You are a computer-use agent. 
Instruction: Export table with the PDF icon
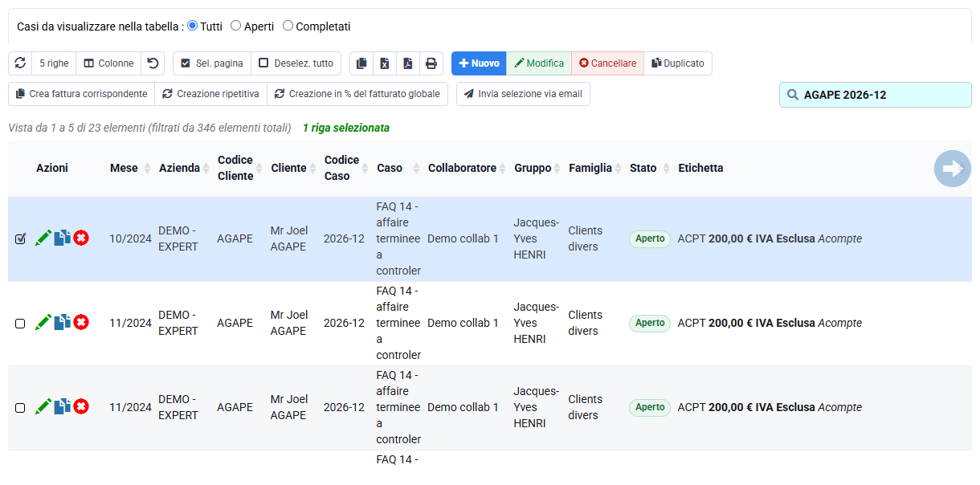pyautogui.click(x=408, y=63)
